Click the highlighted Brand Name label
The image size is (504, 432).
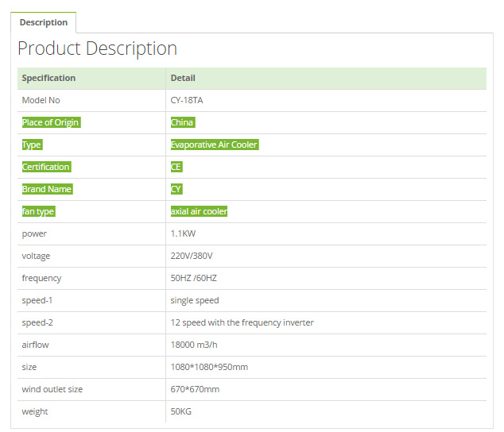point(47,189)
